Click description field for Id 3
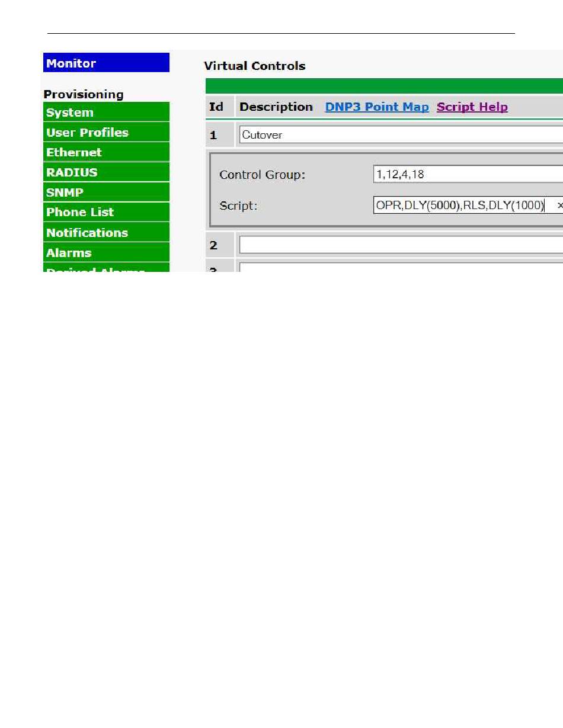The width and height of the screenshot is (563, 728). (401, 268)
